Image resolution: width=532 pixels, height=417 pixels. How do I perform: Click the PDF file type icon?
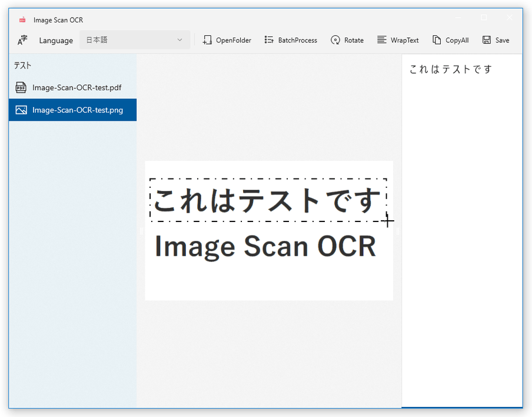point(21,88)
